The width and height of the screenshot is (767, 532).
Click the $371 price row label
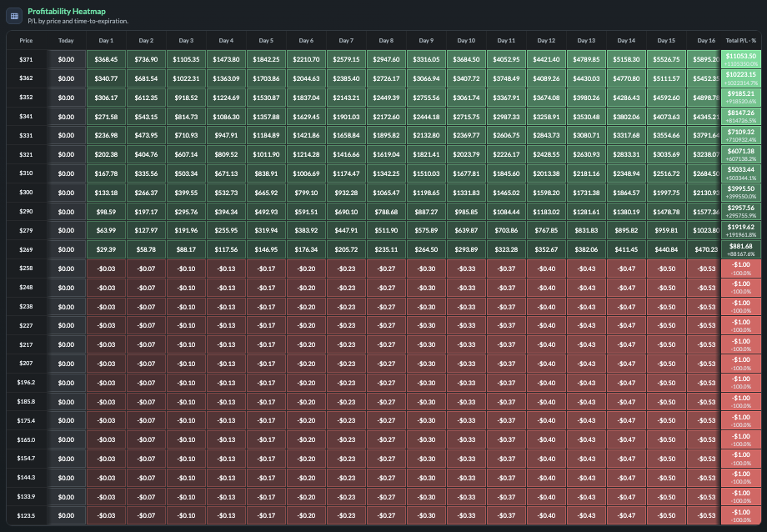pos(26,59)
